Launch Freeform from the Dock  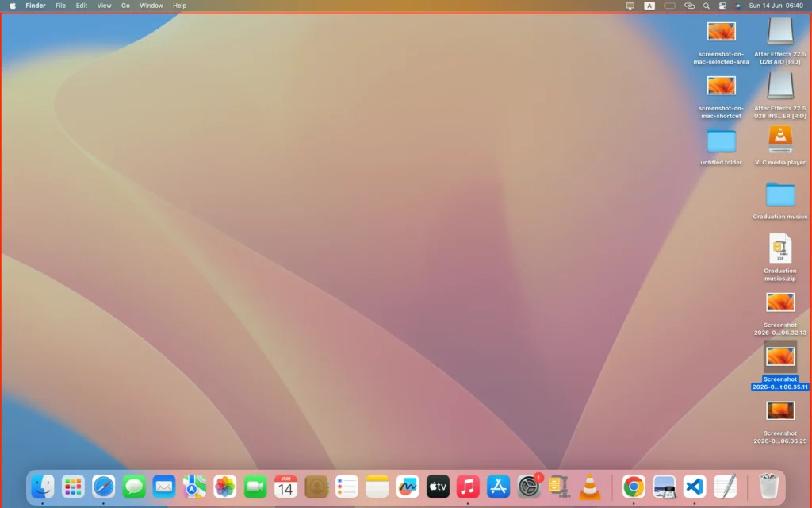point(408,487)
